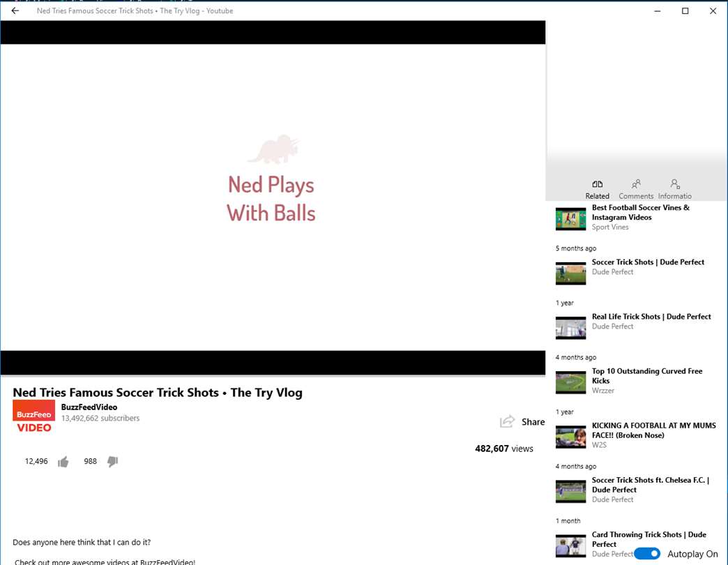This screenshot has width=728, height=565.
Task: Click the thumbs up like icon
Action: [63, 462]
